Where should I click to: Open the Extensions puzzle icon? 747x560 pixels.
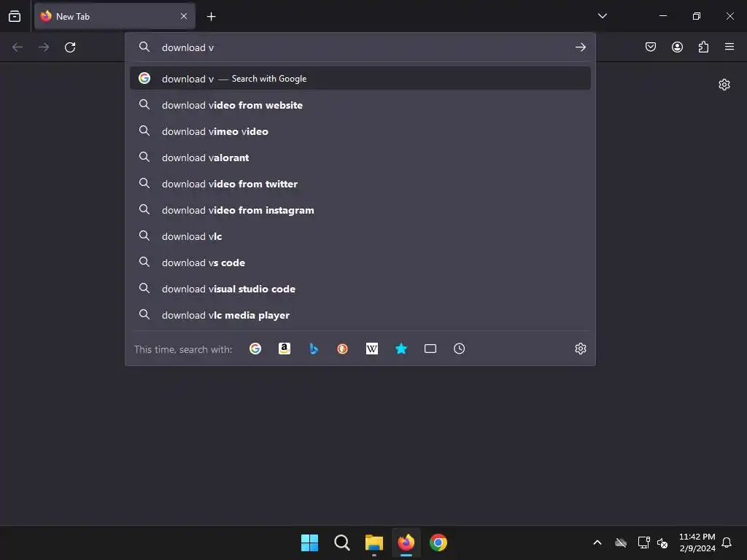[703, 47]
